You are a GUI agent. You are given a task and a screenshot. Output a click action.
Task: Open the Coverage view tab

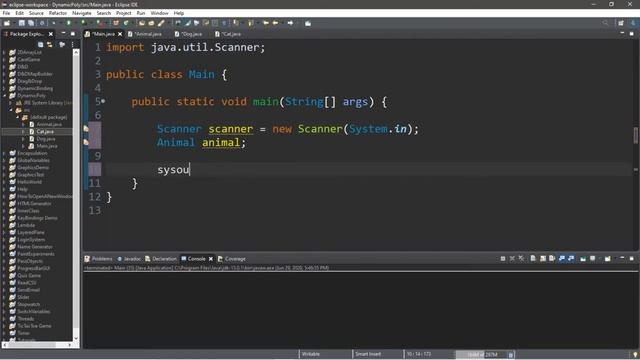pyautogui.click(x=232, y=259)
